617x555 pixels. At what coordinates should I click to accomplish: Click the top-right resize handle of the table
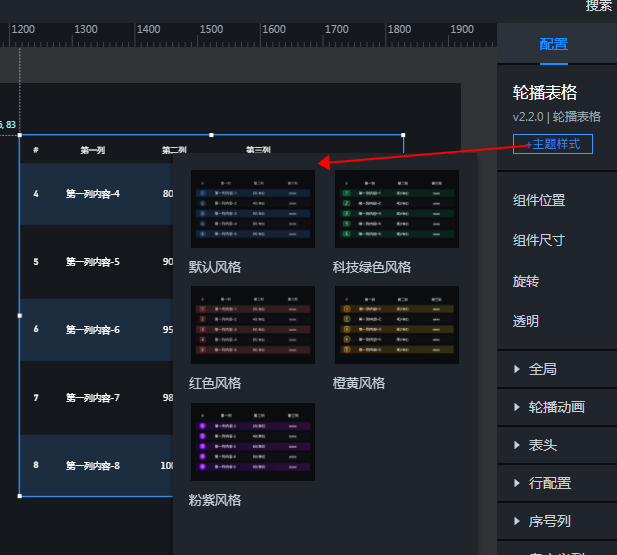click(x=403, y=135)
